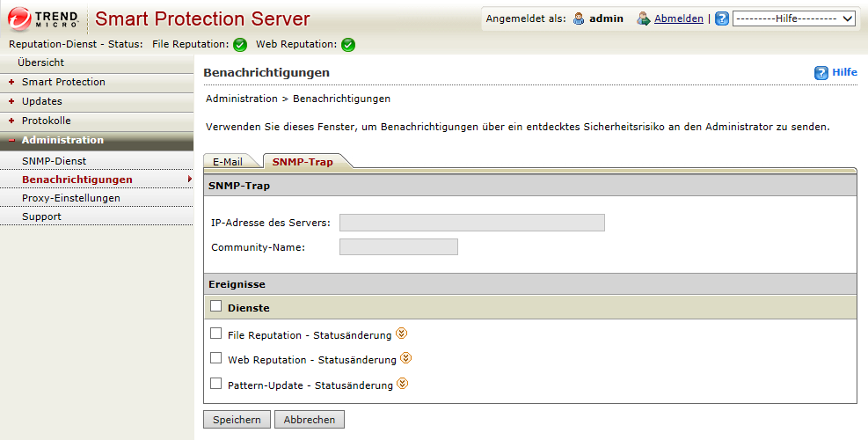Open Proxy-Einstellungen in sidebar
This screenshot has height=440, width=868.
click(x=70, y=198)
